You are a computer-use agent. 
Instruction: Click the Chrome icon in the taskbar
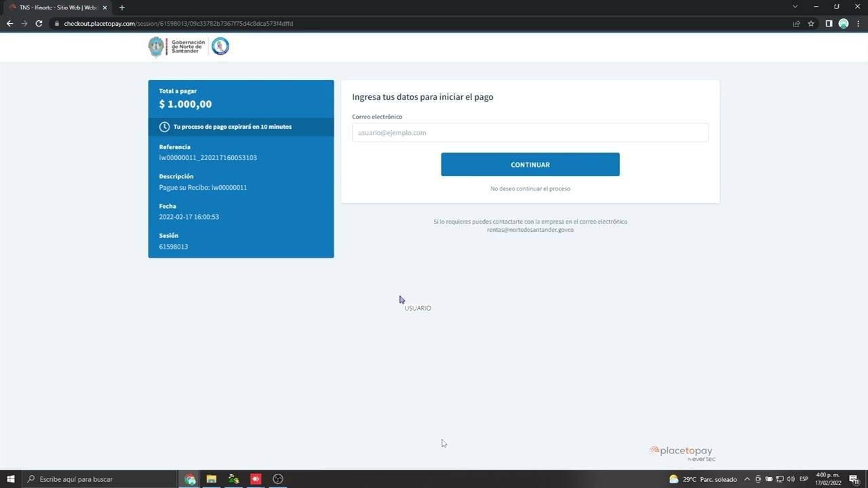click(x=190, y=479)
